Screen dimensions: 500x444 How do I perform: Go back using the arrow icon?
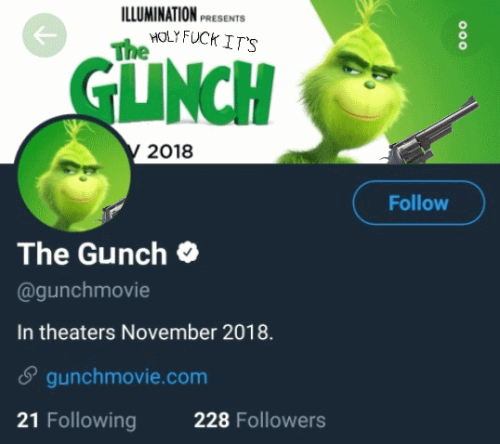(x=44, y=35)
